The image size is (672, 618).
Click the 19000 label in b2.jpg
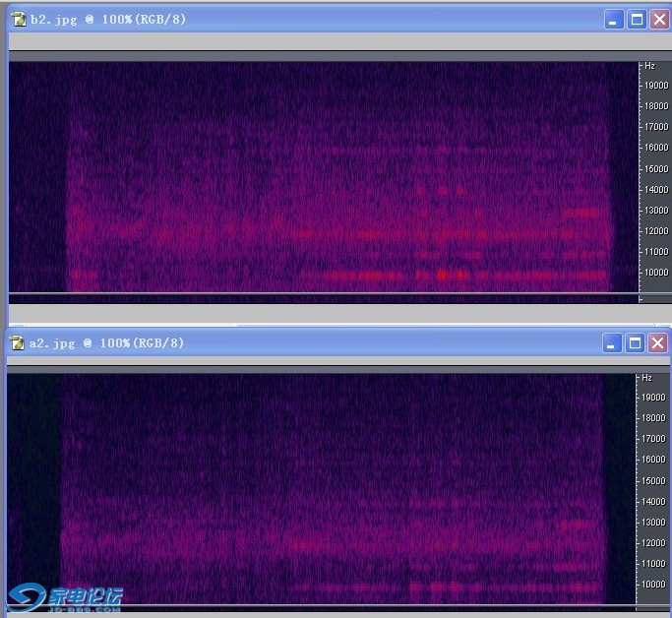(x=655, y=86)
